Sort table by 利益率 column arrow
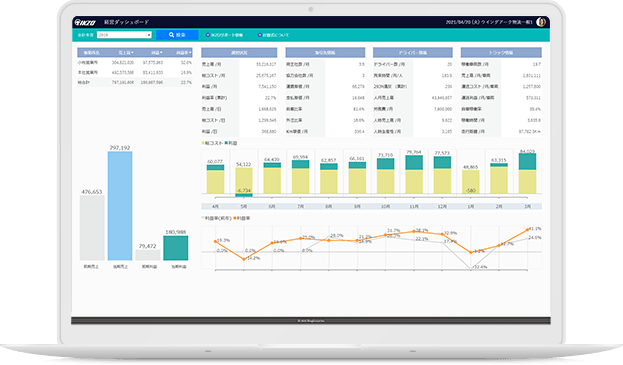 pos(190,52)
